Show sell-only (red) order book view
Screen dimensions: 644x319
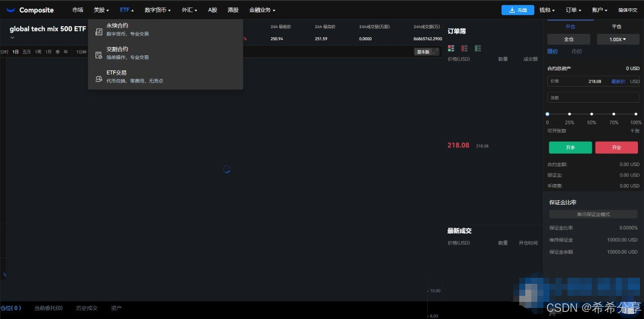(464, 48)
